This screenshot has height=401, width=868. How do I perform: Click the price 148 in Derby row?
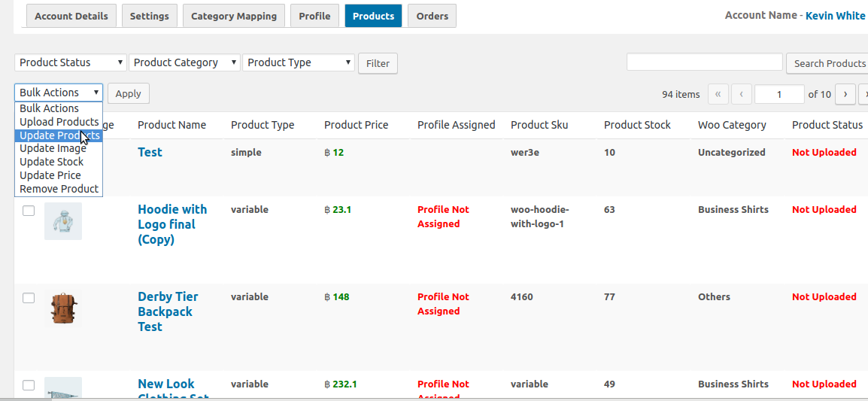pyautogui.click(x=336, y=297)
